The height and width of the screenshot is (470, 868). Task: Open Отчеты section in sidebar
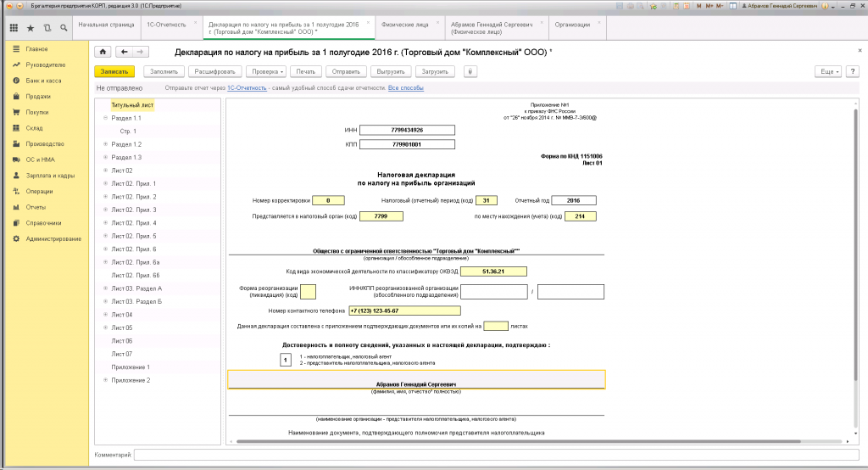point(36,207)
